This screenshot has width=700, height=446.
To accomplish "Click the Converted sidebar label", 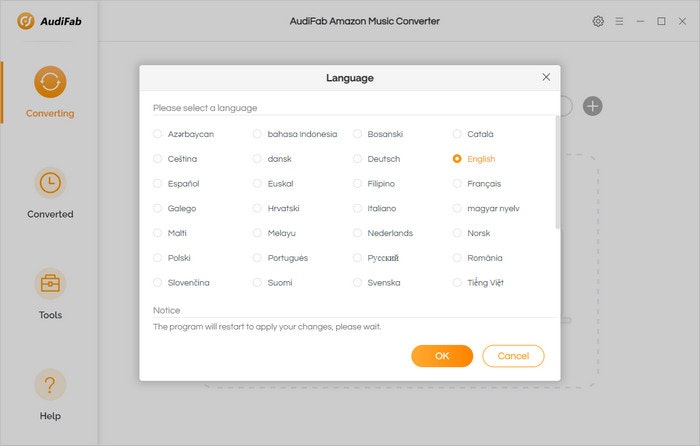I will click(50, 214).
